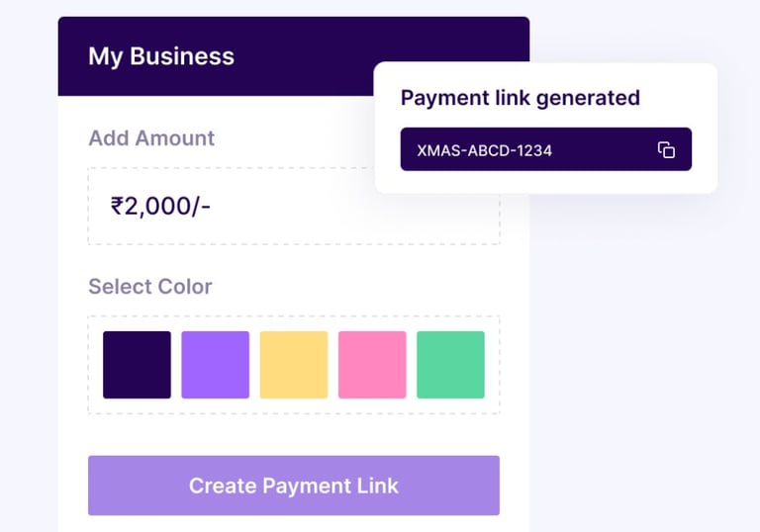Select the dark purple color swatch
This screenshot has width=760, height=532.
pos(137,365)
